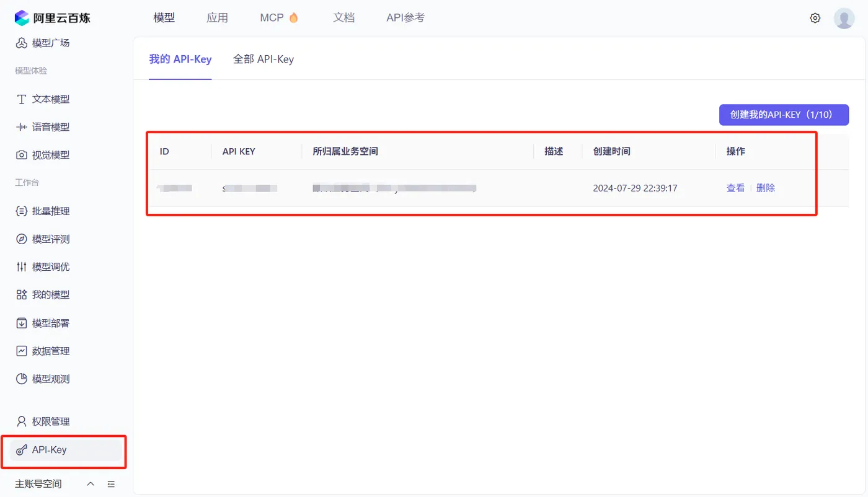Click the user avatar in the header
This screenshot has width=868, height=497.
[x=844, y=18]
